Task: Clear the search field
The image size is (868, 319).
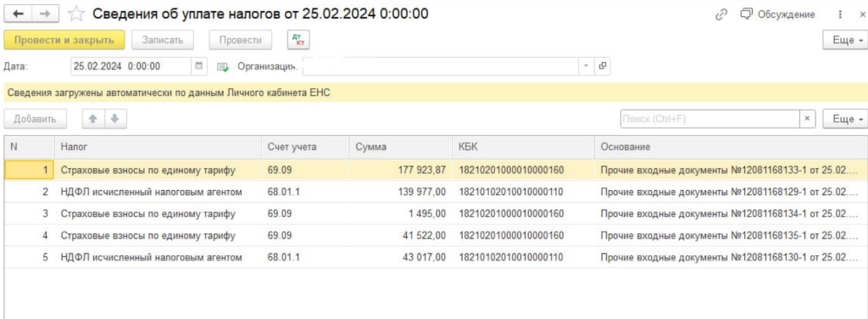Action: (x=807, y=119)
